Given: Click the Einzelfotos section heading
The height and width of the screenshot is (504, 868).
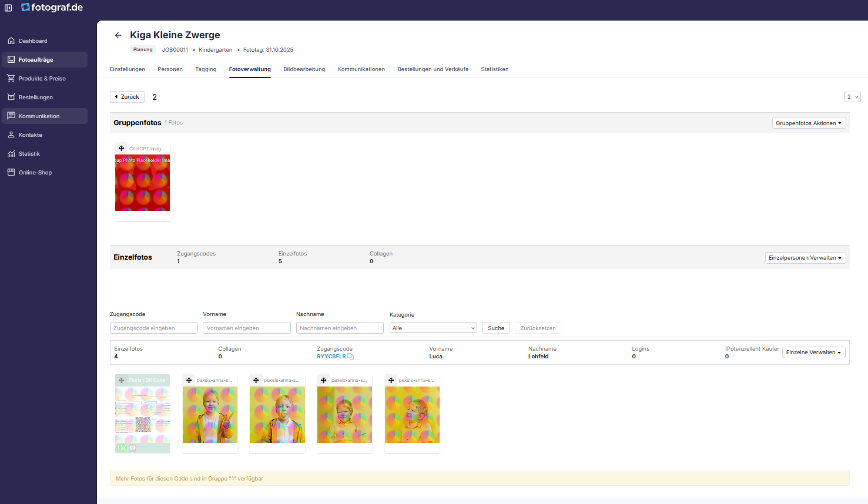Looking at the screenshot, I should click(x=133, y=257).
